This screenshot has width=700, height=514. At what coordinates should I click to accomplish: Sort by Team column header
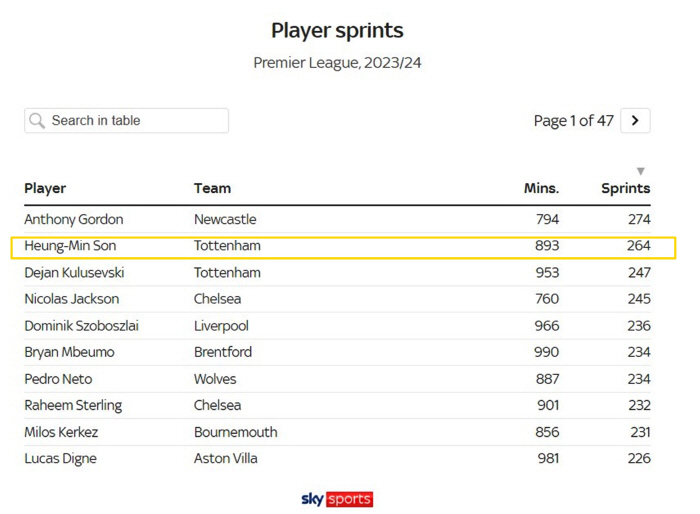212,188
